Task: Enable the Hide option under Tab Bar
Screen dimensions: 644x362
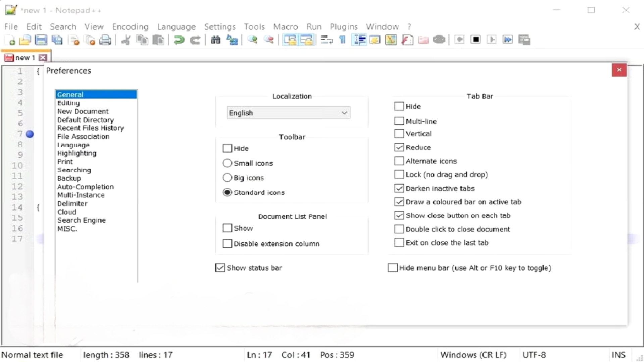Action: point(399,106)
